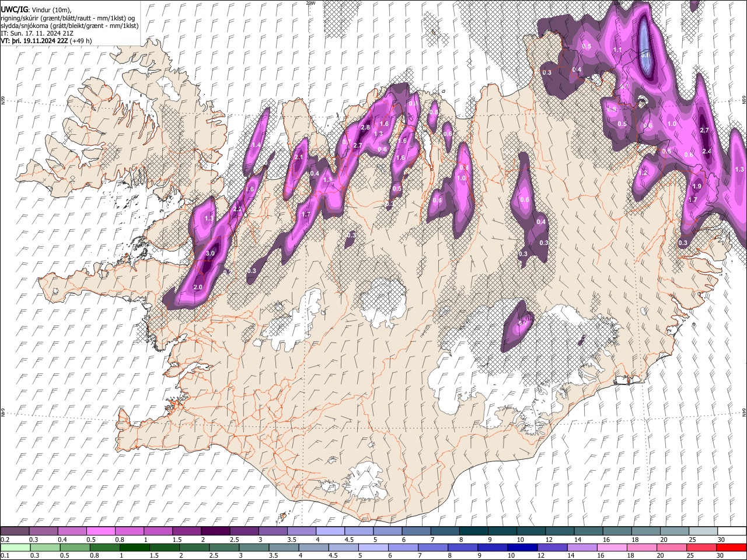Click the "2.2" precipitation value on the map
The width and height of the screenshot is (747, 560).
(238, 209)
